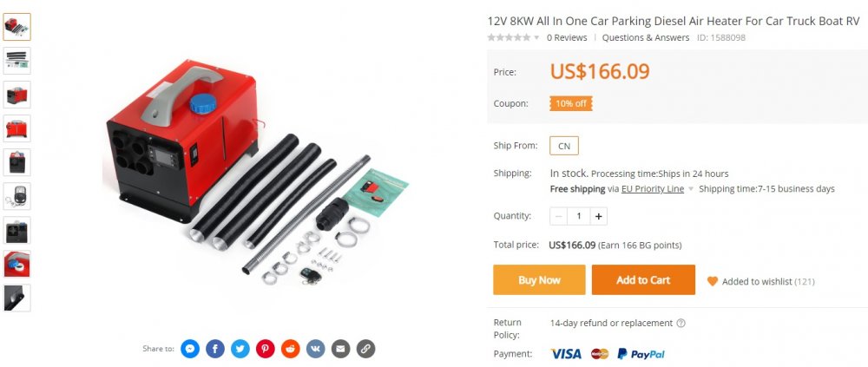Screen dimensions: 868x367
Task: Open the Questions & Answers section
Action: [x=646, y=37]
